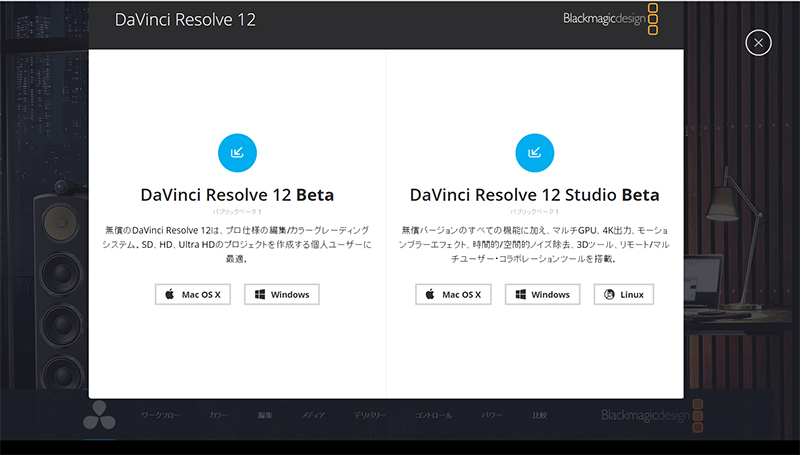800x455 pixels.
Task: Open the カラー tab in bottom navigation
Action: [x=218, y=415]
